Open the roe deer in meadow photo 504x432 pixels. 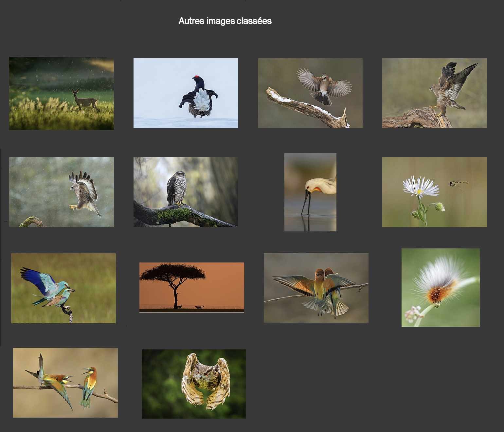click(62, 93)
